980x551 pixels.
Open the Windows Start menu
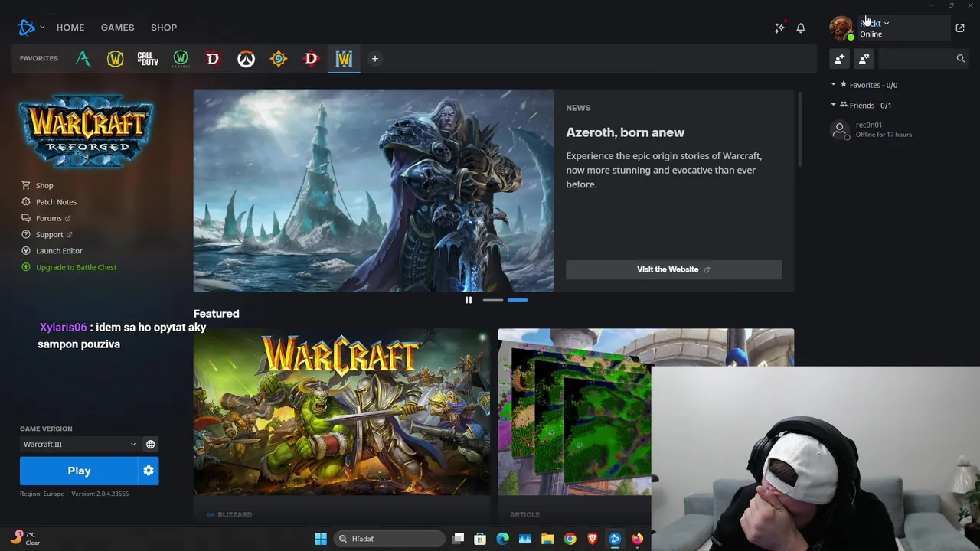[321, 539]
